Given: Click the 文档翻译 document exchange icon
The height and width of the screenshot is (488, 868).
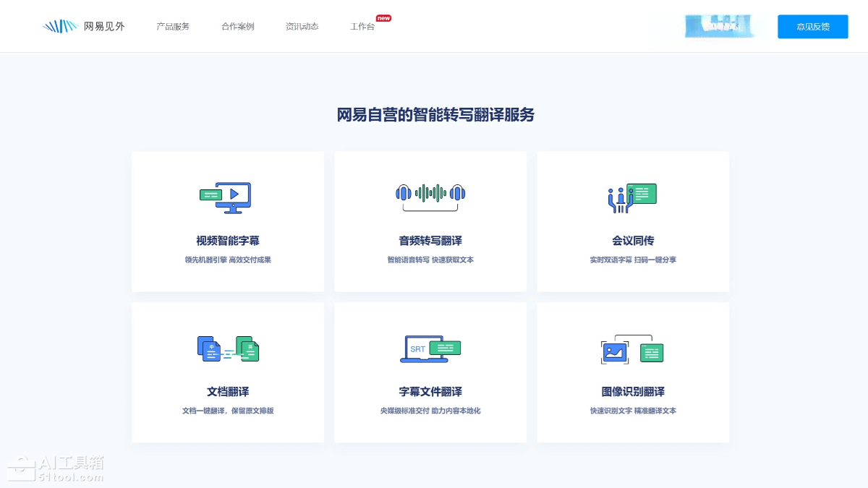Looking at the screenshot, I should [228, 348].
